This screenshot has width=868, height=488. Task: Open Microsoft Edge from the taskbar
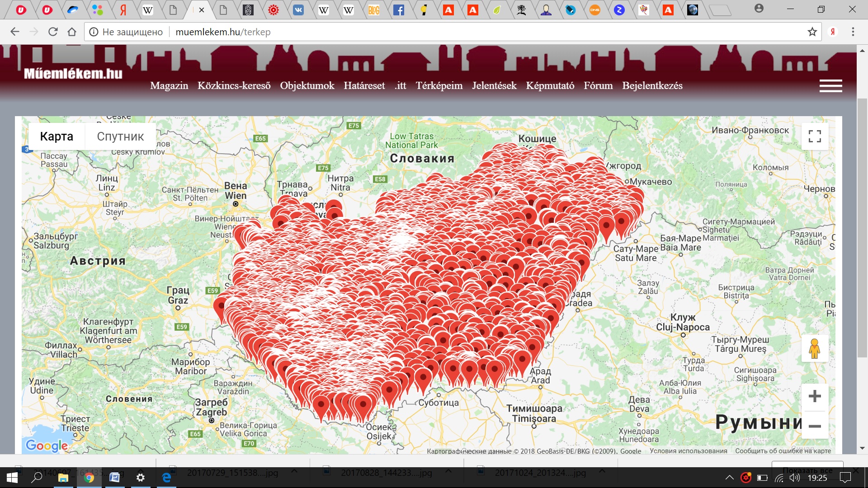pos(166,478)
